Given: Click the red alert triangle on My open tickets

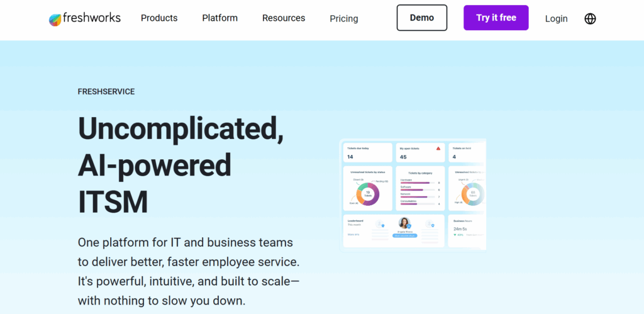Looking at the screenshot, I should [438, 149].
